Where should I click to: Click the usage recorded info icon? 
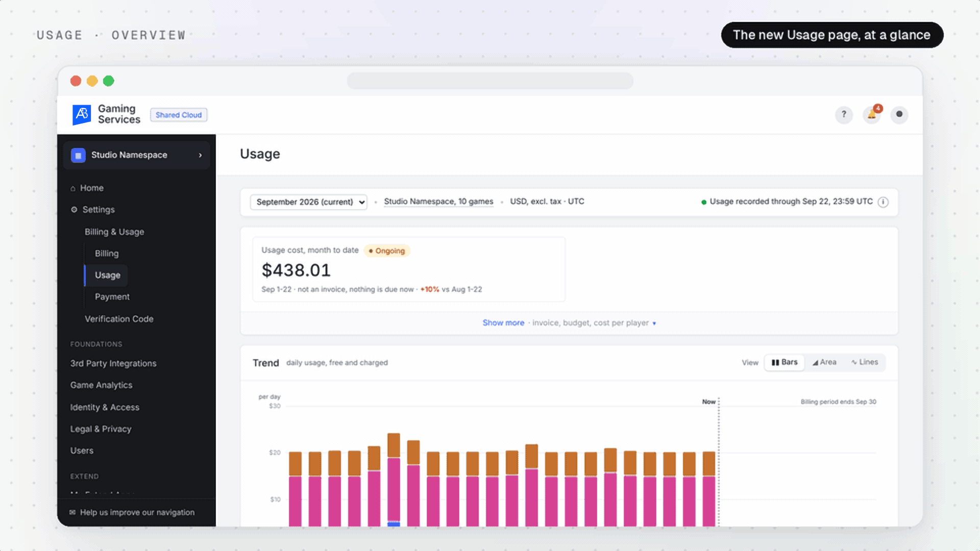[x=883, y=202]
